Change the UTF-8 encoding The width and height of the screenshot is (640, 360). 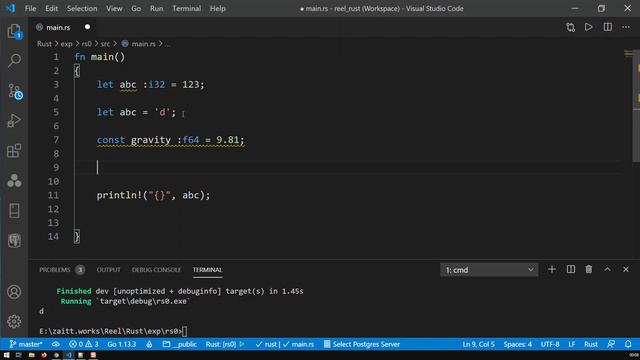[550, 344]
